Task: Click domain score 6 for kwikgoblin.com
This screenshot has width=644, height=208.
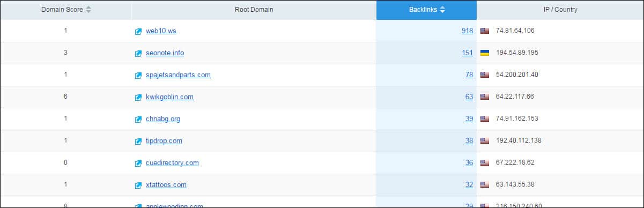Action: point(65,96)
